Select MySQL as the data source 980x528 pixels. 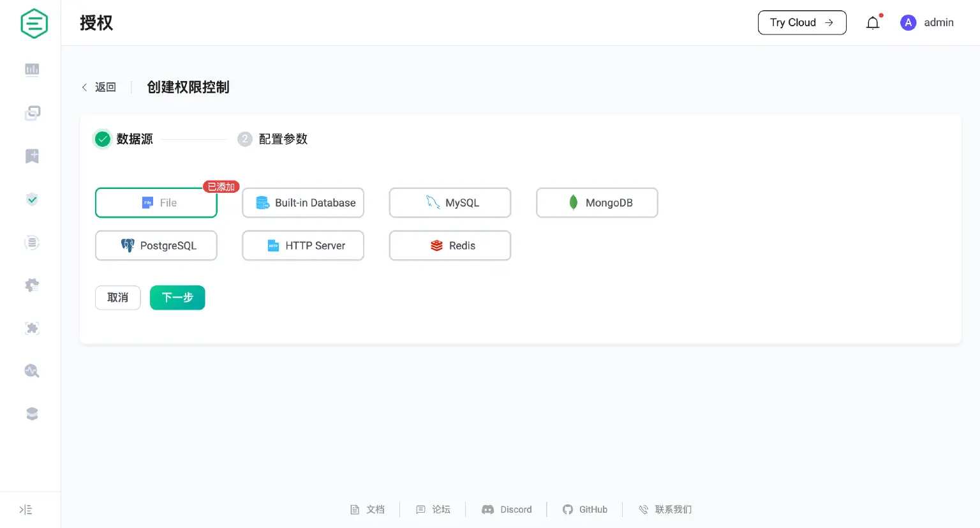[450, 203]
